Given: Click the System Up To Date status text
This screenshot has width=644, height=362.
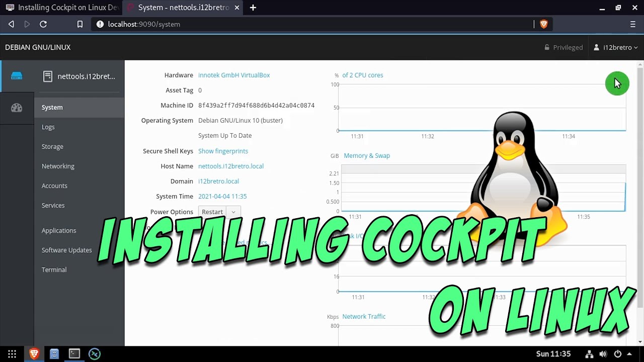Looking at the screenshot, I should pyautogui.click(x=225, y=135).
